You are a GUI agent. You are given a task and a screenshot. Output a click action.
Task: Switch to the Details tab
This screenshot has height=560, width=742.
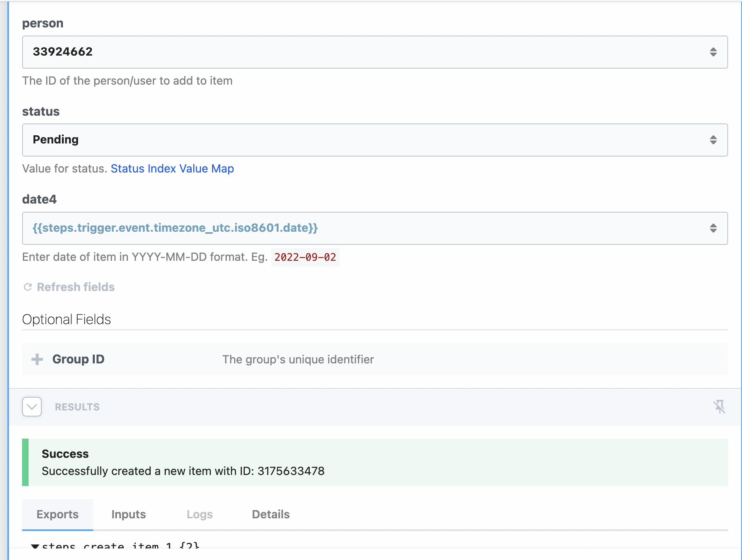(270, 514)
